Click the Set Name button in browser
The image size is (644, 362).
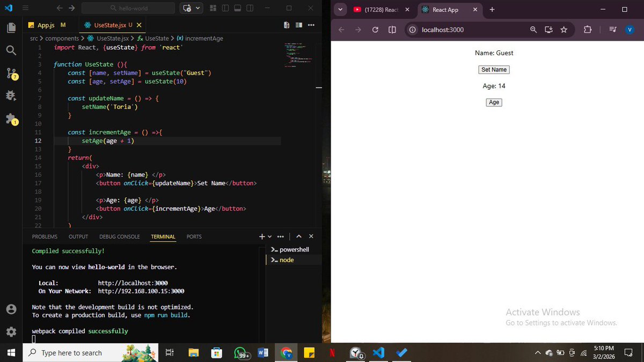click(x=494, y=70)
